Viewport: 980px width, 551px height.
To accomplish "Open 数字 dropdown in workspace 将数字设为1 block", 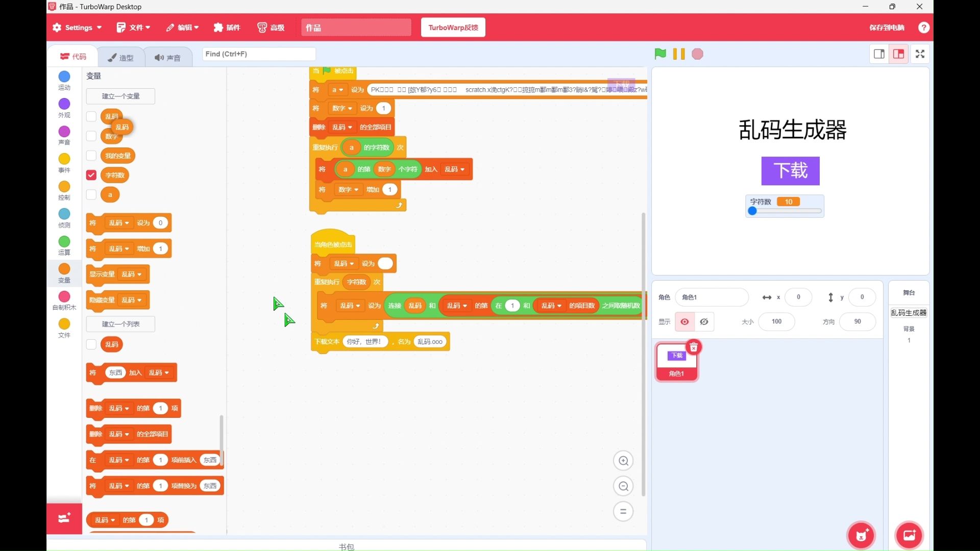I will tap(342, 108).
